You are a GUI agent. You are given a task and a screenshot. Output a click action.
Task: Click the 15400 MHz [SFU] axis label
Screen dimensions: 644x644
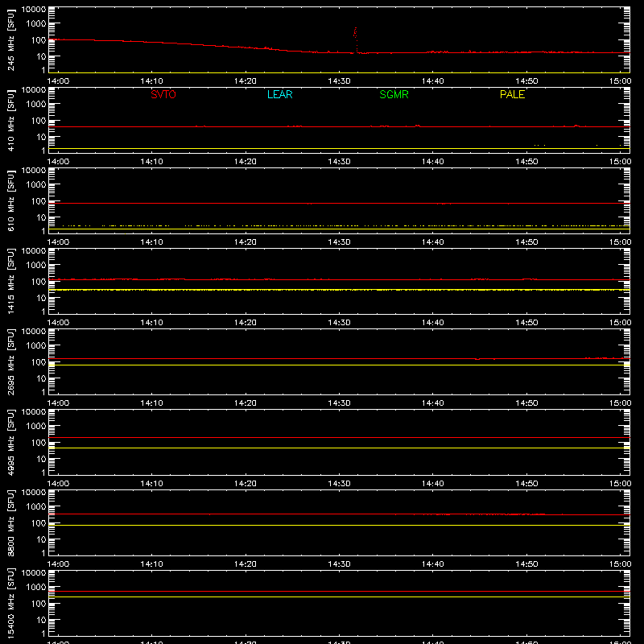point(10,603)
